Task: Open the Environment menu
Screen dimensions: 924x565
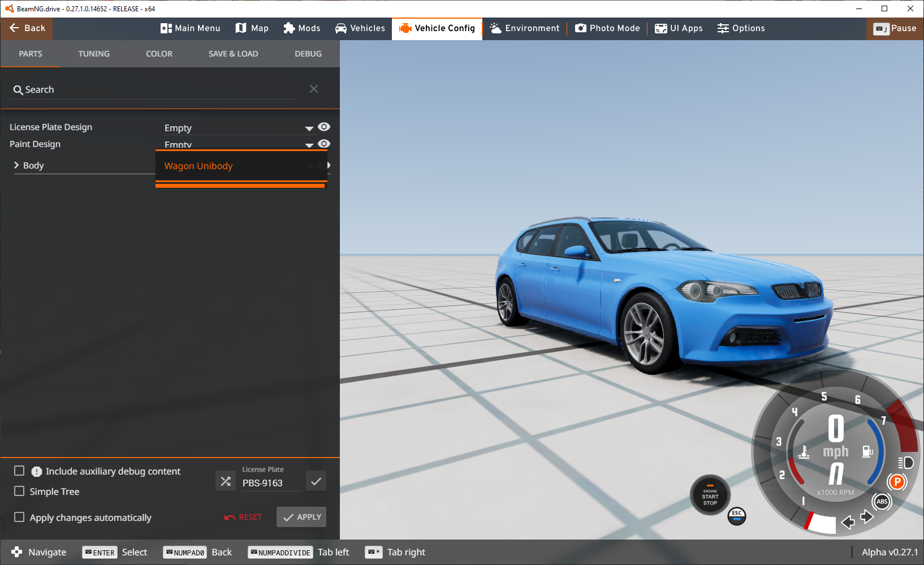Action: coord(525,28)
